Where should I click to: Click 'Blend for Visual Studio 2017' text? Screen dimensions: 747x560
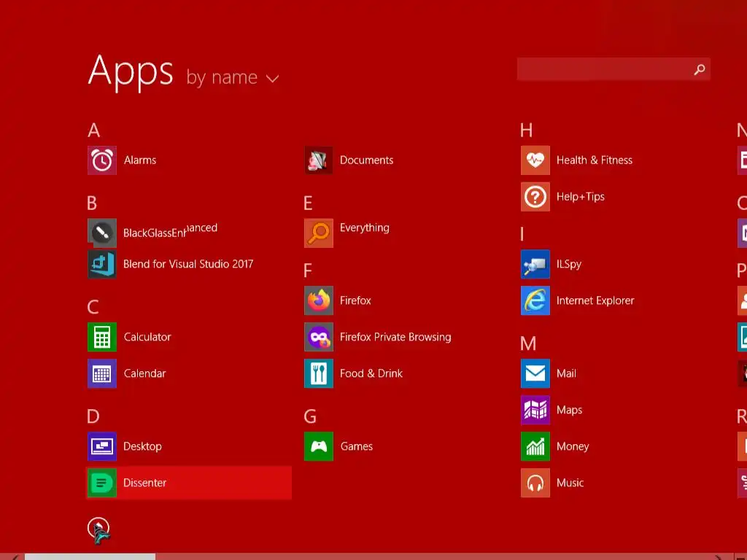188,264
